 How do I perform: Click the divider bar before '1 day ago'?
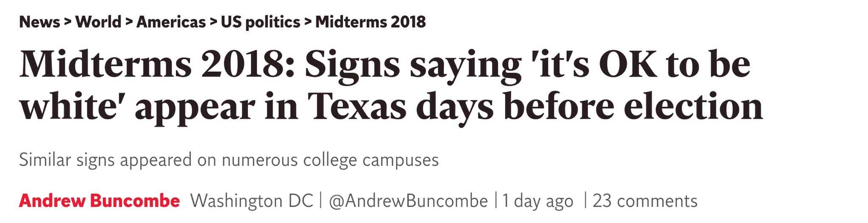(x=496, y=201)
